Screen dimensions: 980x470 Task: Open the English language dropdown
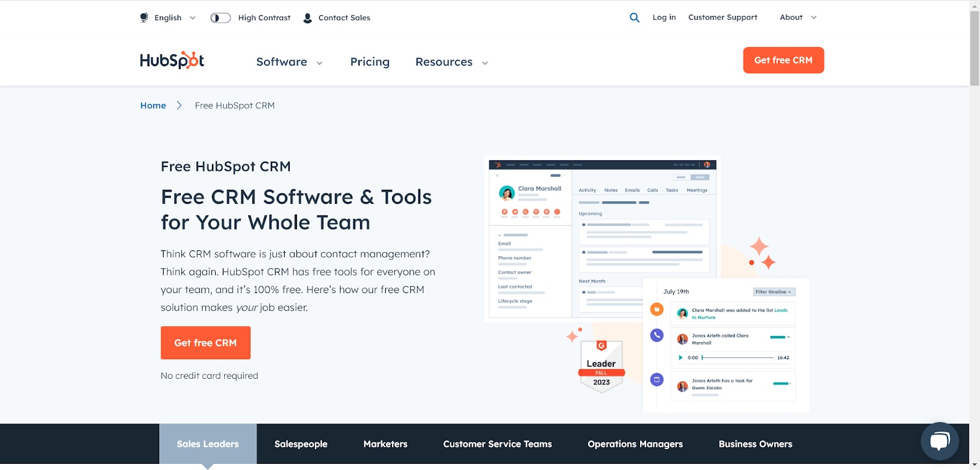(x=175, y=18)
